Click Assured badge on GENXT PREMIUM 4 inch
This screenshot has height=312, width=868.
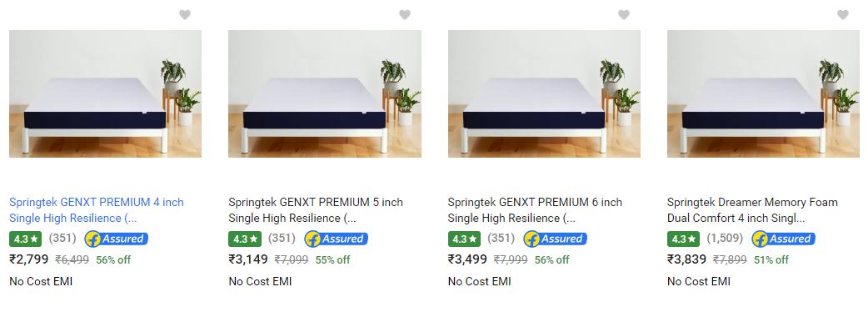click(117, 239)
